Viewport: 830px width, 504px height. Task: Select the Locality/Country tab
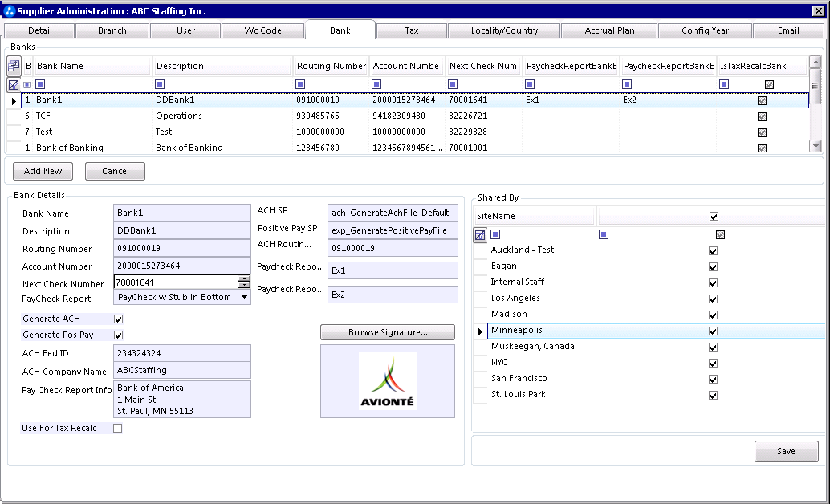pyautogui.click(x=504, y=30)
